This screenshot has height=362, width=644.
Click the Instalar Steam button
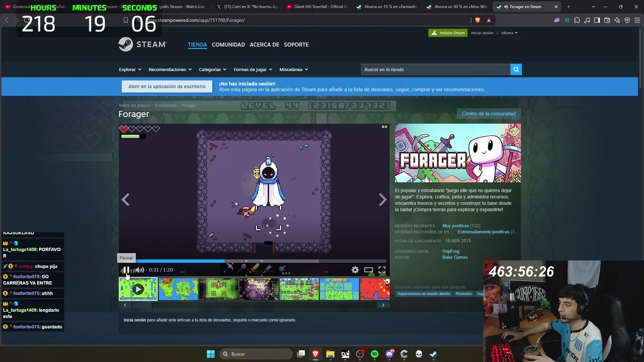coord(448,33)
